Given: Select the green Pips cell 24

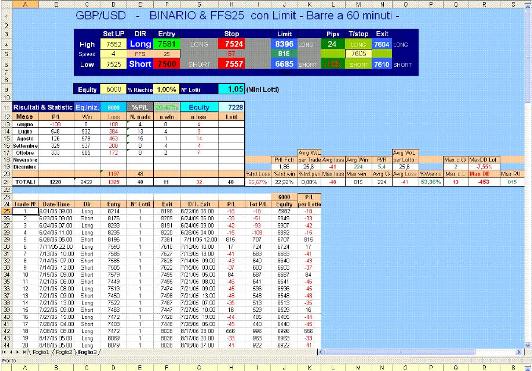Looking at the screenshot, I should coord(332,44).
